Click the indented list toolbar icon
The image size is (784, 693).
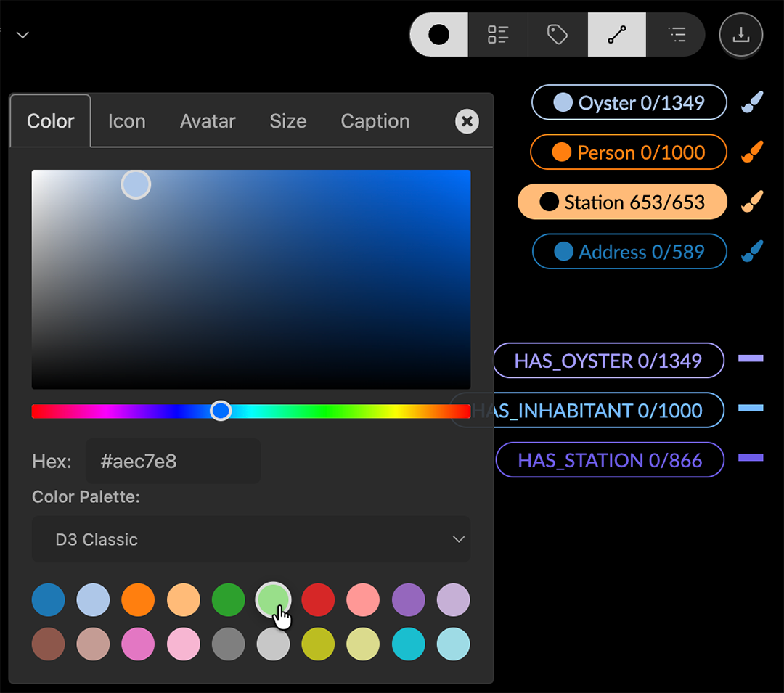[x=677, y=35]
